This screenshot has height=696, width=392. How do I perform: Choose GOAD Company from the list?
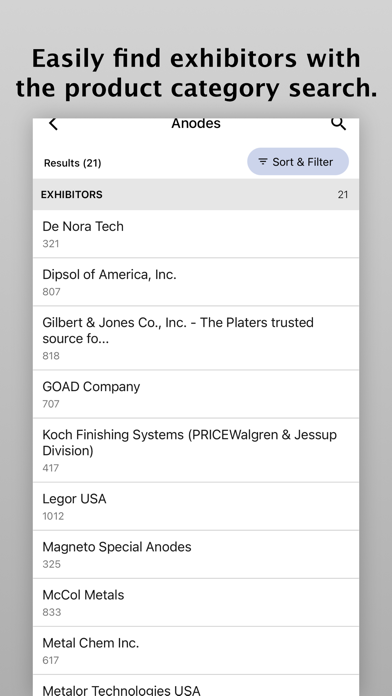[x=196, y=394]
